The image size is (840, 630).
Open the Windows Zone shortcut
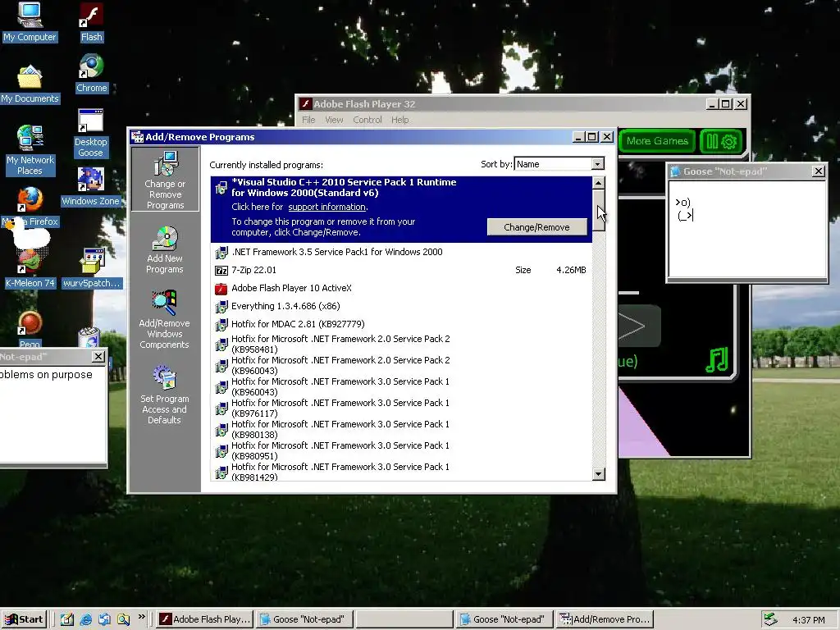[x=90, y=186]
